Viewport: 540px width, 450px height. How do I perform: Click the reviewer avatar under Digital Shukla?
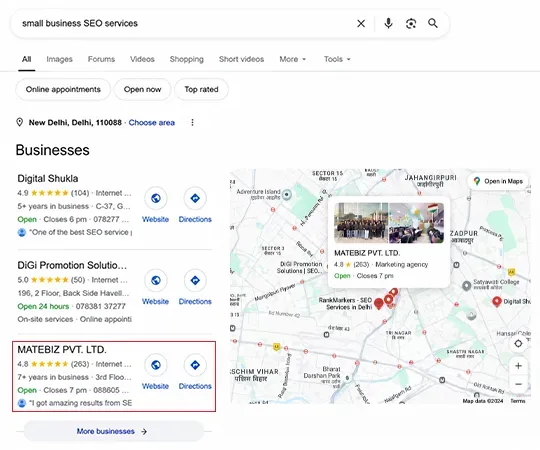point(22,232)
